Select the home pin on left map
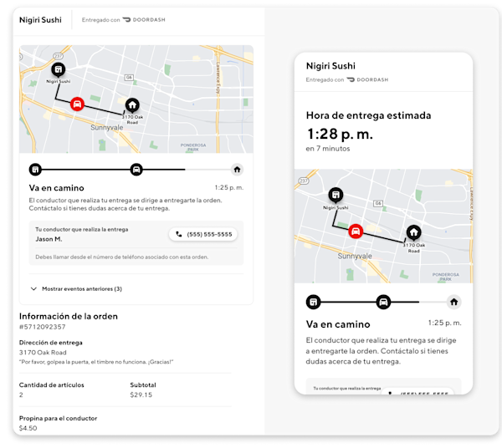The width and height of the screenshot is (502, 448). pyautogui.click(x=132, y=104)
